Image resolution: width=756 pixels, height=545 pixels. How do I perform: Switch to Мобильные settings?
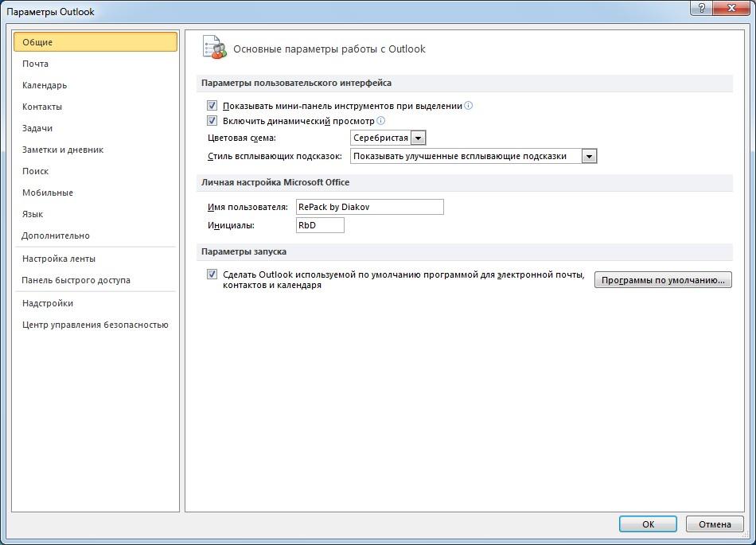pyautogui.click(x=95, y=193)
